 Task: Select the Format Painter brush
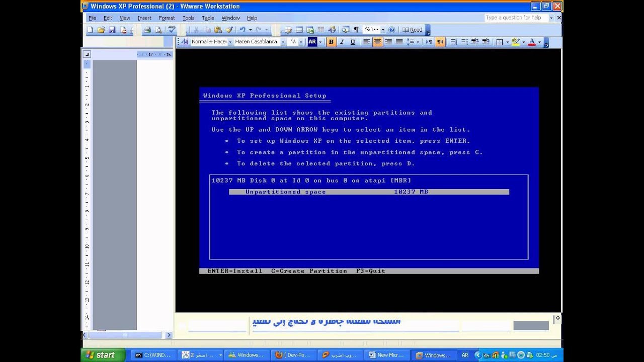(x=229, y=30)
